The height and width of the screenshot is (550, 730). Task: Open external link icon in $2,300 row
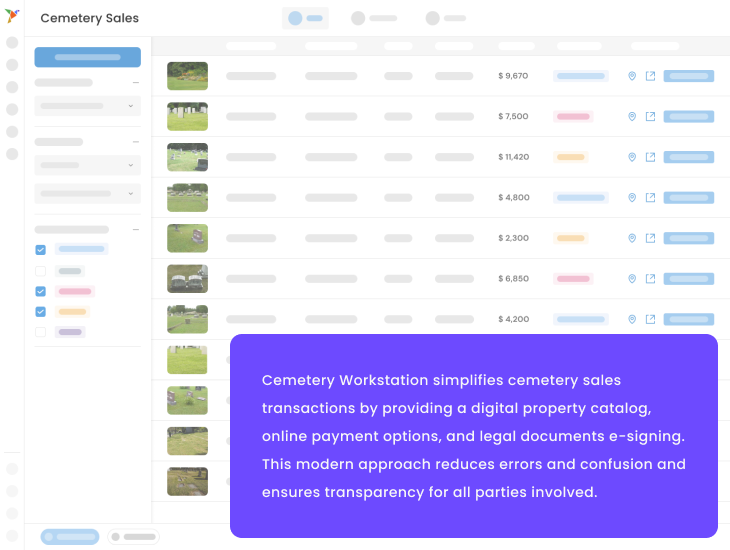coord(650,238)
